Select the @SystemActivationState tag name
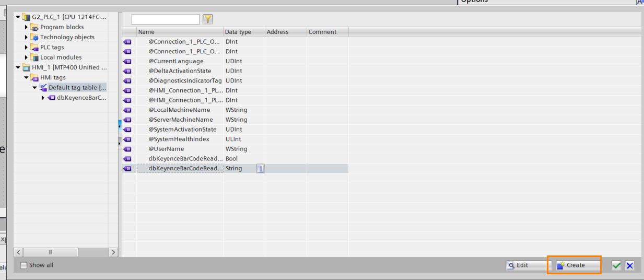The height and width of the screenshot is (280, 644). [182, 130]
